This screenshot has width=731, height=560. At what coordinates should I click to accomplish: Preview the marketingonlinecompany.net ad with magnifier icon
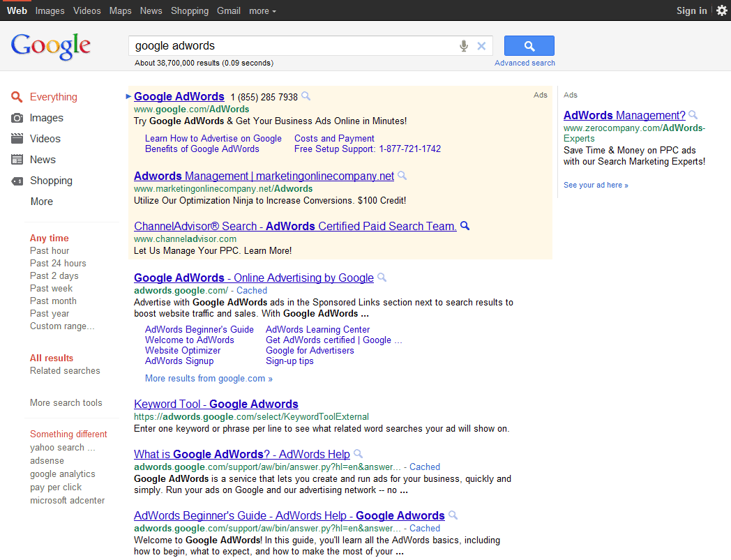[x=402, y=176]
